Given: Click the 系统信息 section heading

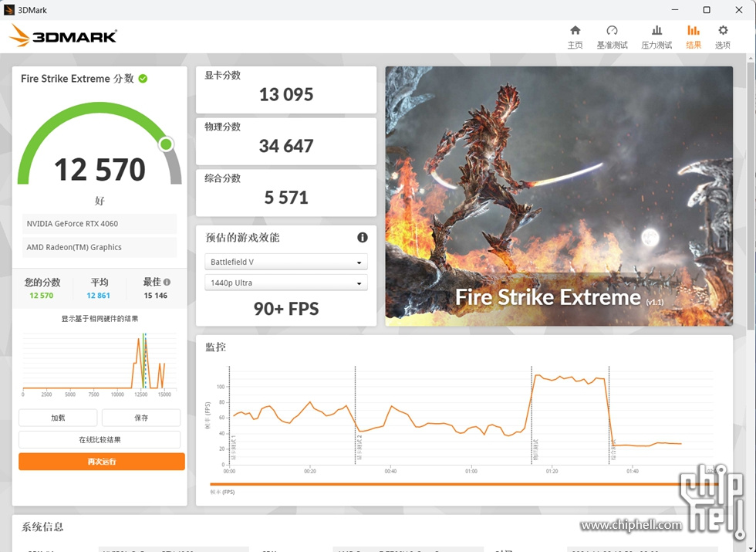Looking at the screenshot, I should pyautogui.click(x=42, y=527).
